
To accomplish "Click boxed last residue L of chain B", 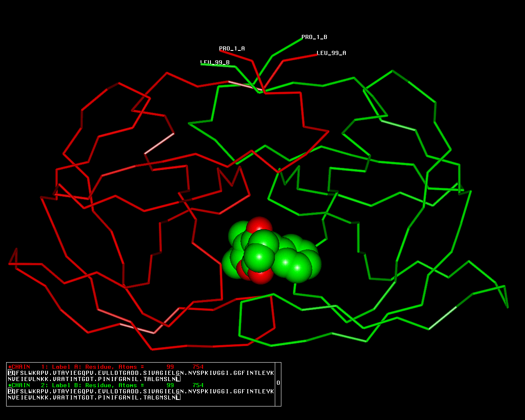I will pos(178,397).
